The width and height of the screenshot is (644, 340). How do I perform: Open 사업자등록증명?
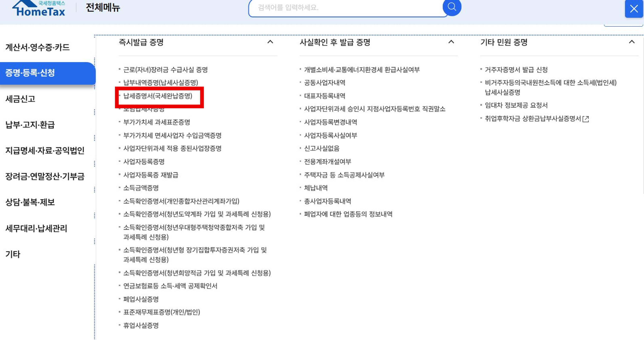(x=144, y=162)
